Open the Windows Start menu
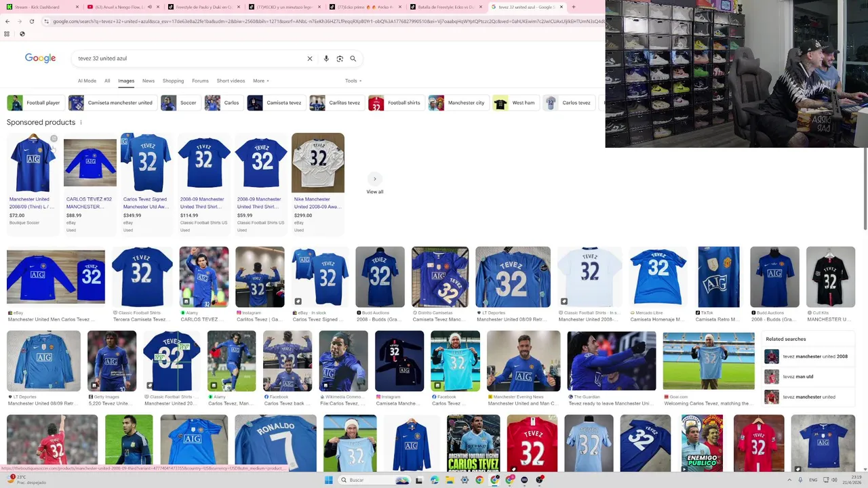868x488 pixels. (x=329, y=480)
